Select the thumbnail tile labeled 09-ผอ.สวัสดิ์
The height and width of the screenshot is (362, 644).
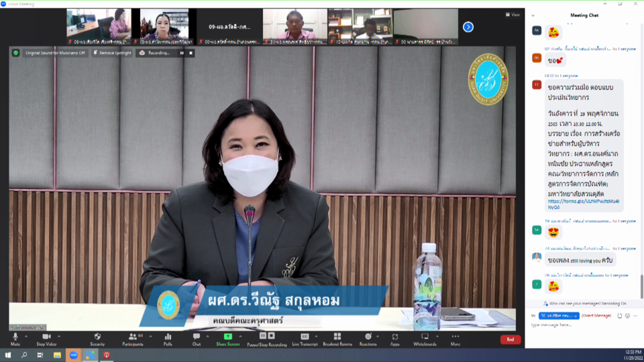tap(229, 27)
